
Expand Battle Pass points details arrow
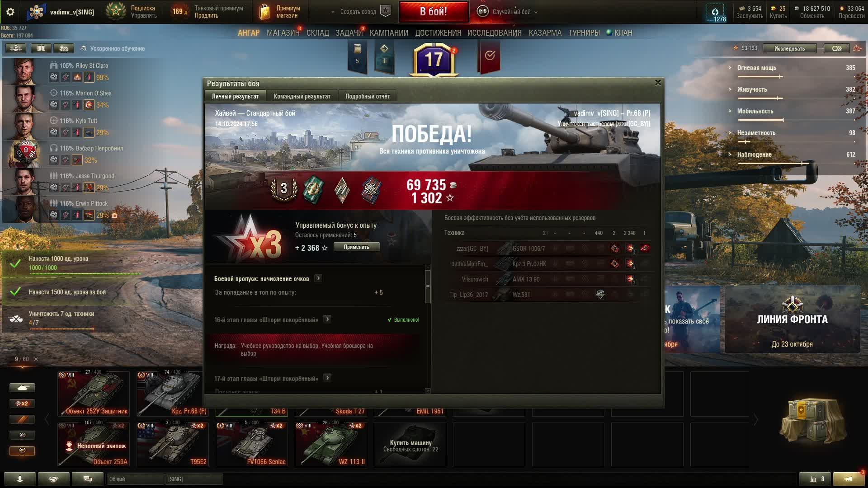[318, 278]
